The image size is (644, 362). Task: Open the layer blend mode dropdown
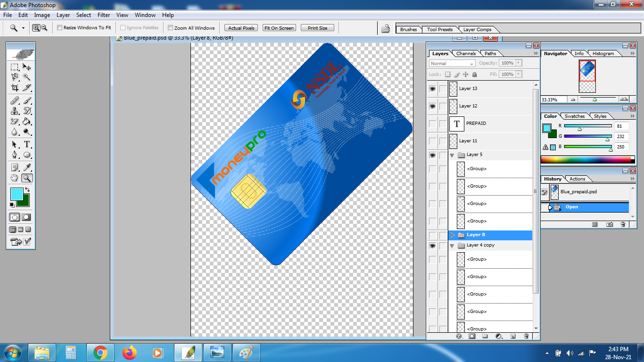coord(453,63)
